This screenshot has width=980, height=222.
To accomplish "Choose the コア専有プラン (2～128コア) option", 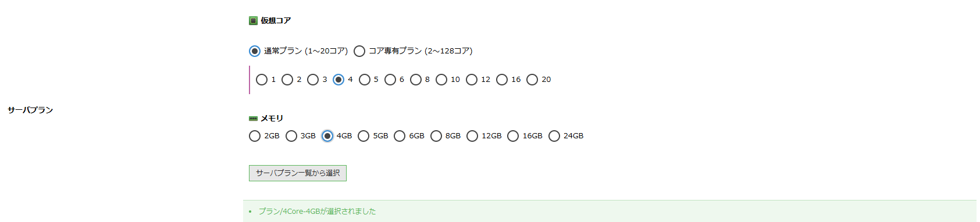I will point(359,51).
